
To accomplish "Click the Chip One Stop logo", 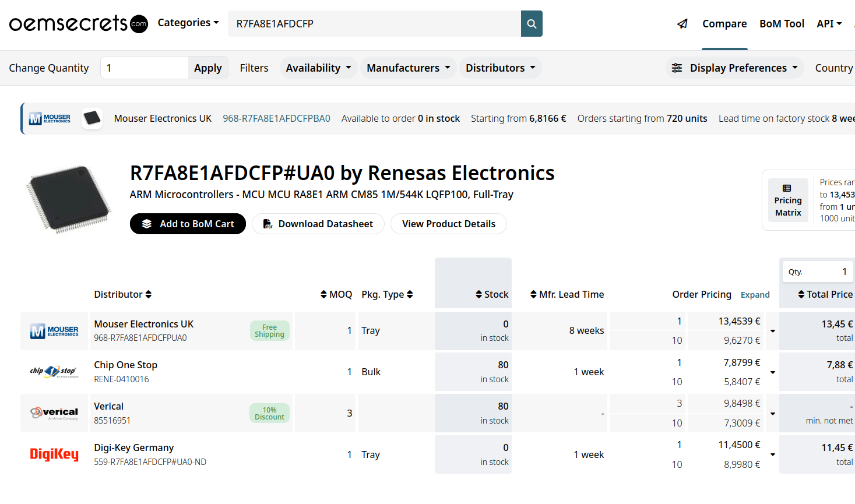I will coord(54,372).
